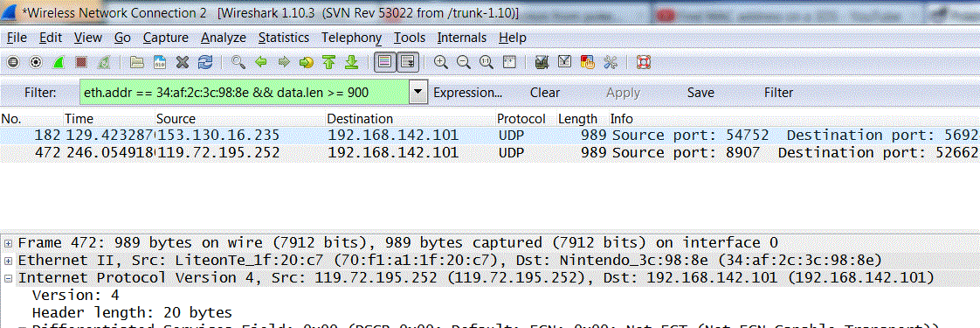Start a new live capture (green fin)
980x328 pixels.
click(59, 62)
